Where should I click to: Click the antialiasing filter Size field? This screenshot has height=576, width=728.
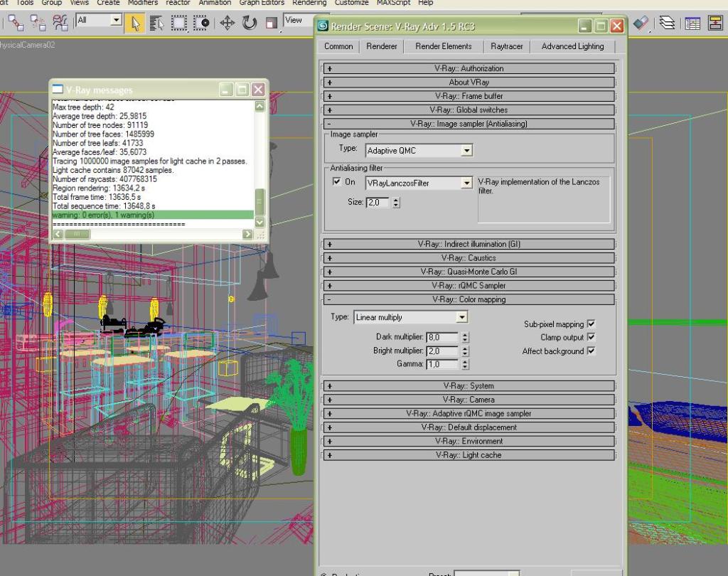[378, 203]
